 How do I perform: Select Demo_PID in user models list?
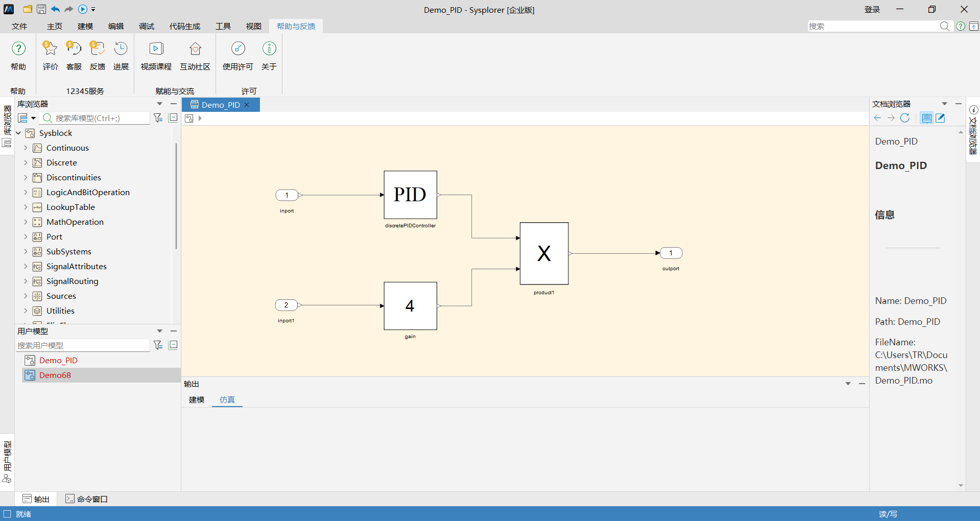coord(58,360)
